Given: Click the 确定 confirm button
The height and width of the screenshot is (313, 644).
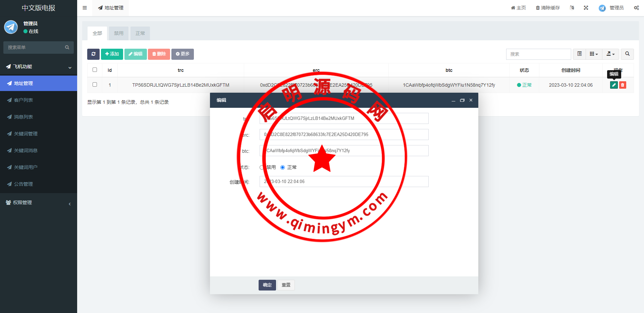Looking at the screenshot, I should (x=267, y=285).
